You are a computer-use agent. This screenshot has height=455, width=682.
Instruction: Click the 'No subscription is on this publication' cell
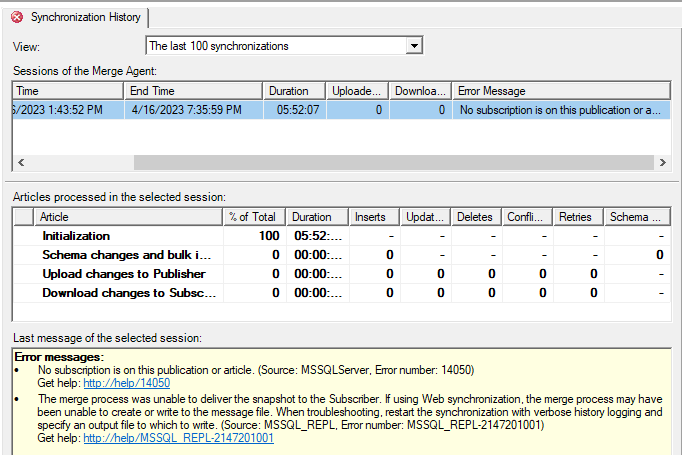click(x=560, y=110)
